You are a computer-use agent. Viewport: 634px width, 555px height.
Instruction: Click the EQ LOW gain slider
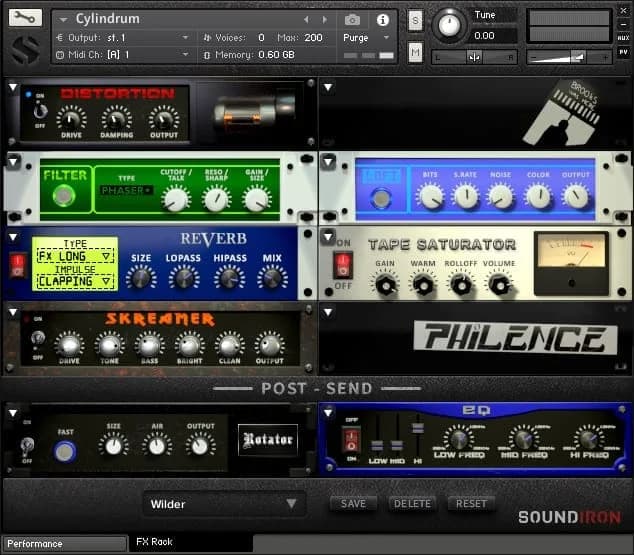(x=377, y=445)
